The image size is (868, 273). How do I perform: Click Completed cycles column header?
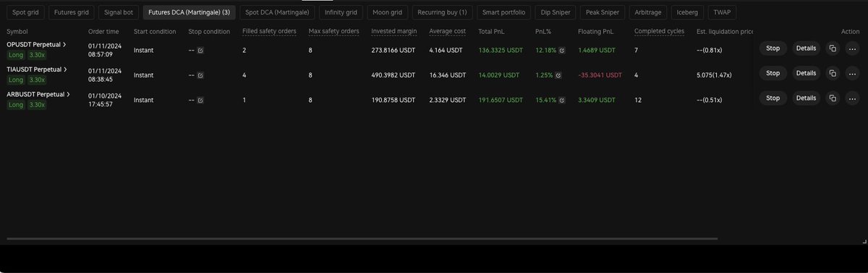tap(659, 31)
